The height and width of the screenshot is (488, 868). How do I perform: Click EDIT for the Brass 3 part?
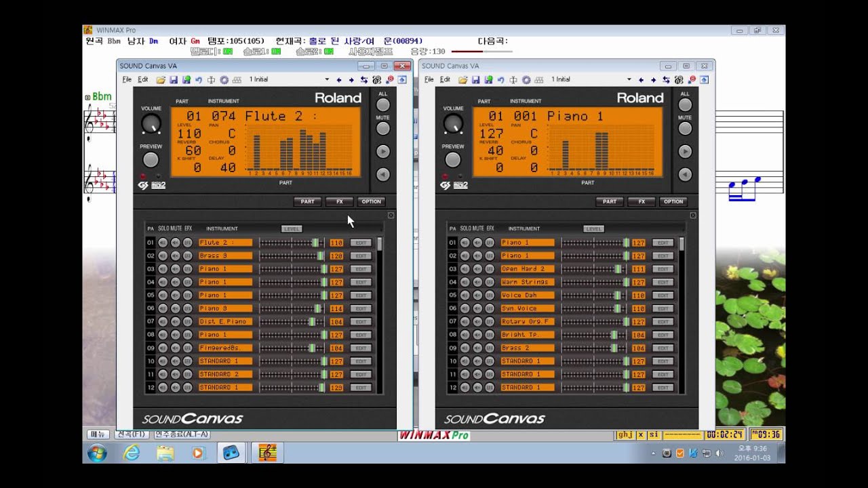361,256
